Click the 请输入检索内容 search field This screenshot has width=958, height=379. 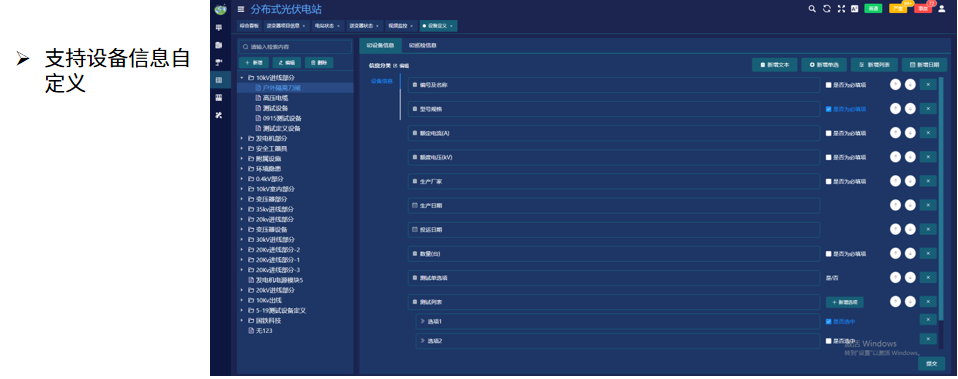[295, 46]
